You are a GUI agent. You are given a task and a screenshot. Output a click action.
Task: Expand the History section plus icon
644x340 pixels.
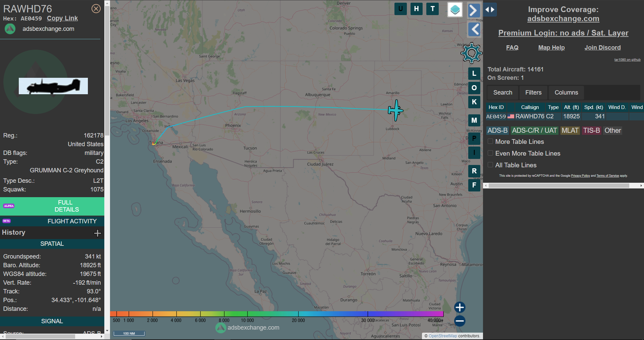pyautogui.click(x=97, y=233)
